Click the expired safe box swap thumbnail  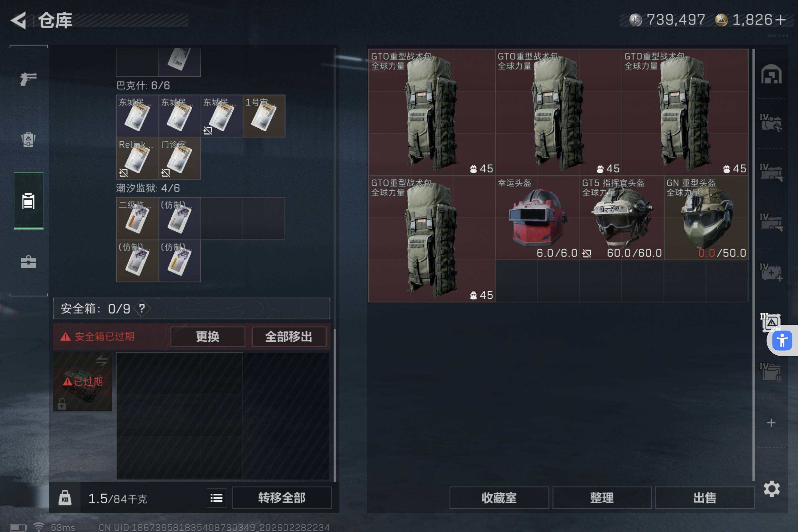pos(83,382)
